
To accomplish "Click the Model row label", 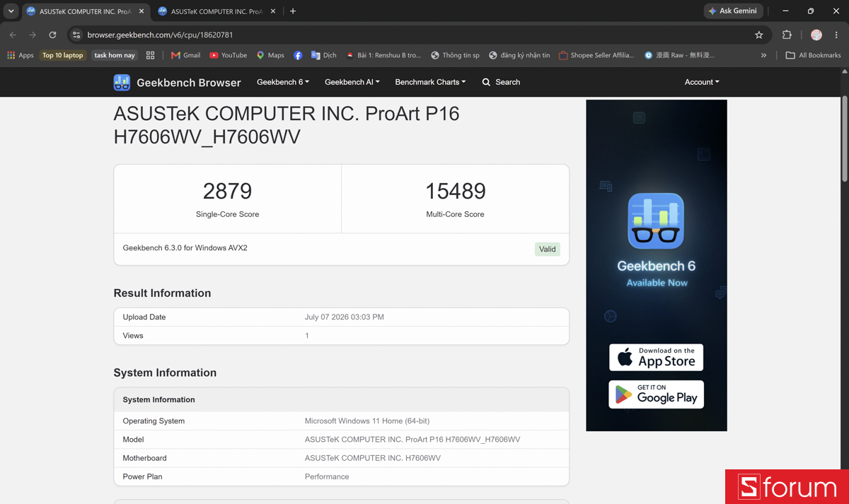I will click(x=134, y=440).
